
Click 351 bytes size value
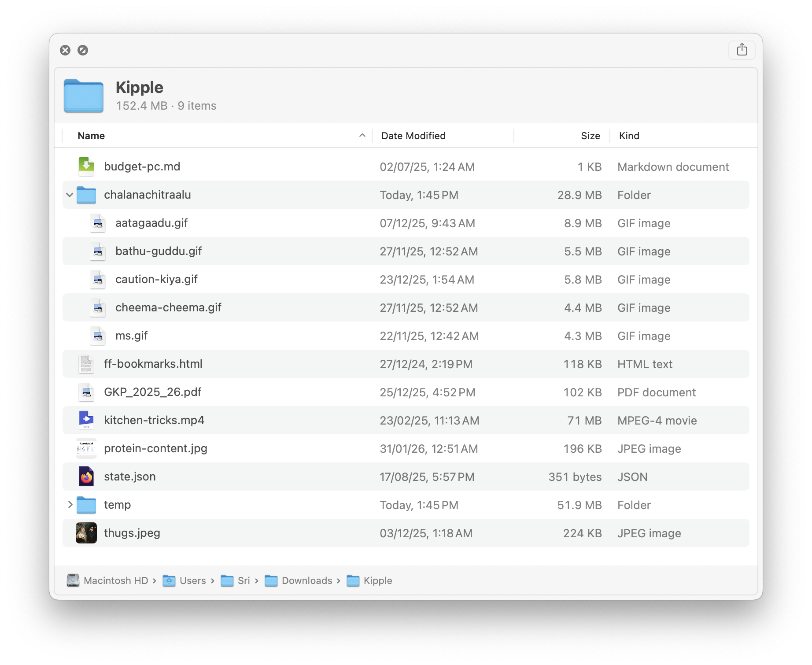click(x=575, y=477)
